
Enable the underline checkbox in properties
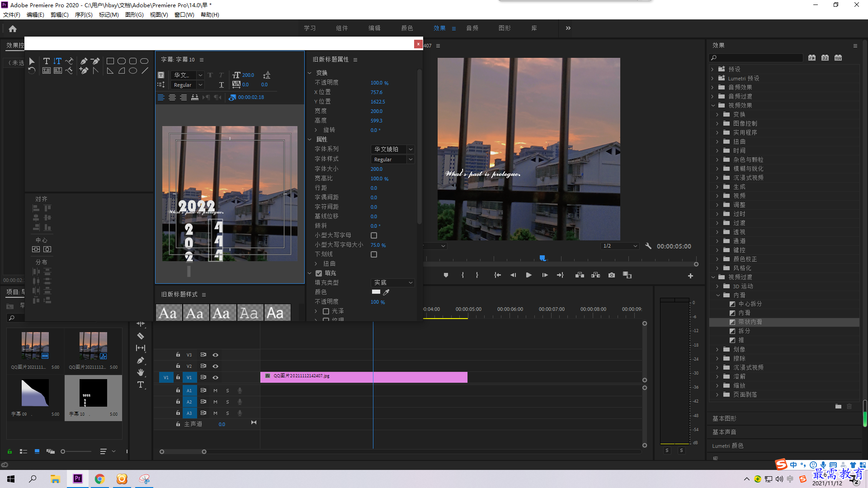point(374,254)
